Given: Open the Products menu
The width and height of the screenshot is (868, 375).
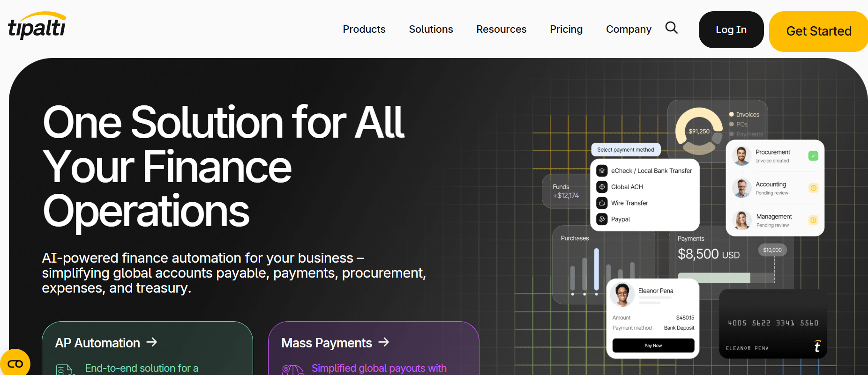Looking at the screenshot, I should [x=364, y=29].
